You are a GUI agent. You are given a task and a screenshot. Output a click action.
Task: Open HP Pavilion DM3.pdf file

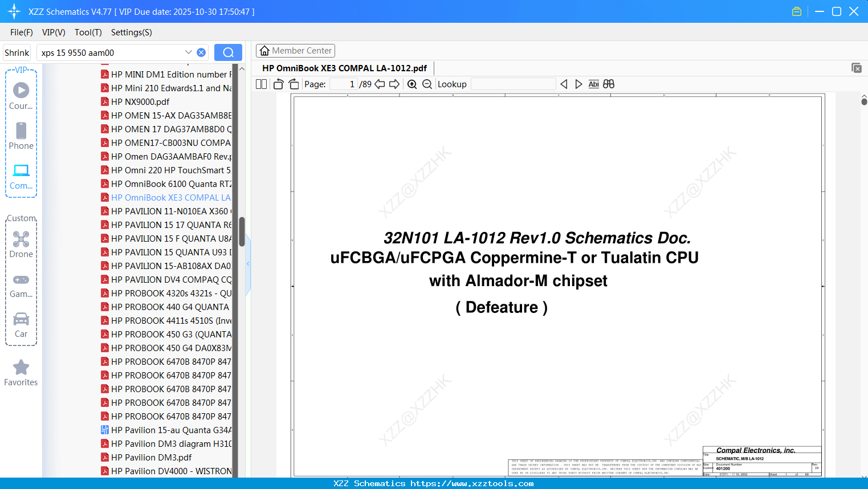[146, 457]
